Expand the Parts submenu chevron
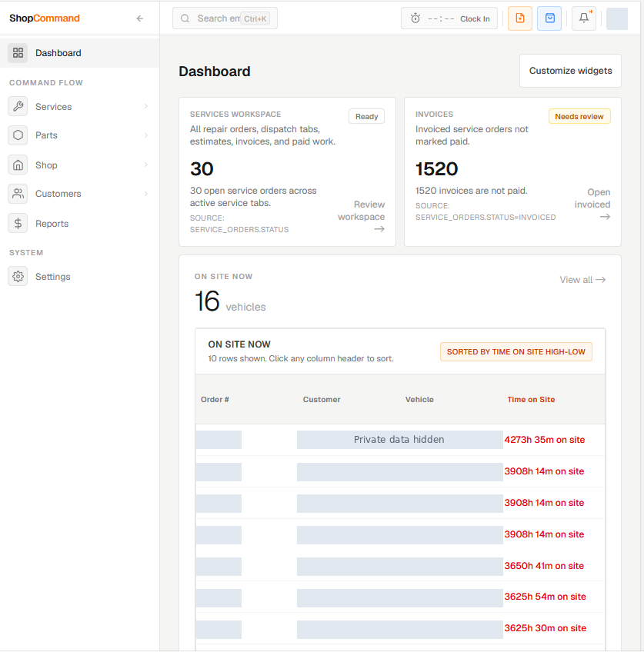The width and height of the screenshot is (644, 652). (146, 135)
